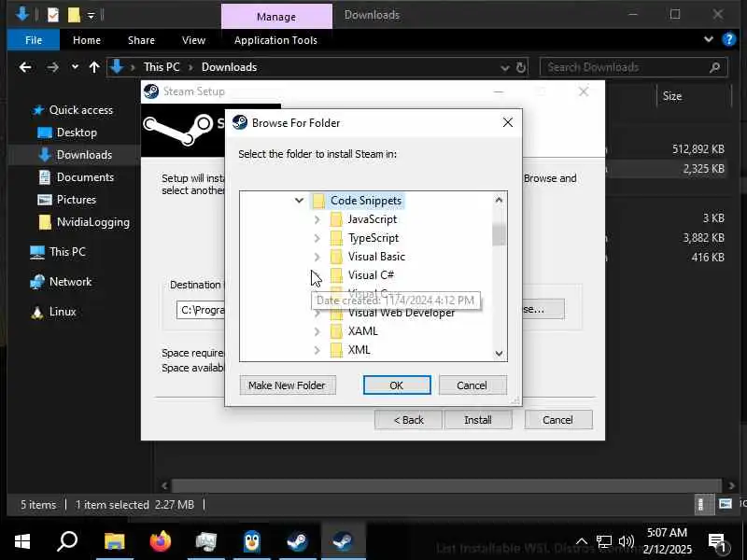
Task: Click the destination folder path field
Action: click(201, 310)
